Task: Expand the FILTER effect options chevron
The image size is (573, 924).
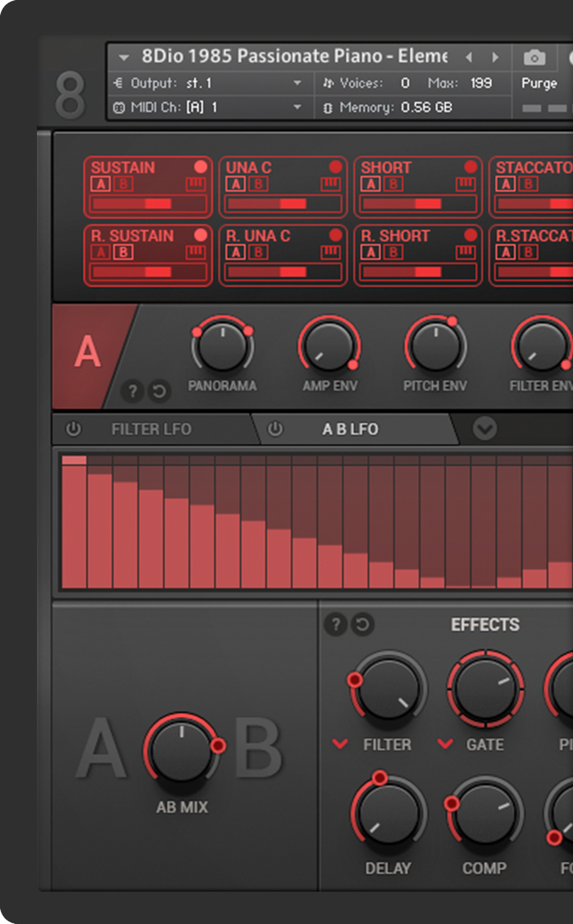Action: (x=340, y=744)
